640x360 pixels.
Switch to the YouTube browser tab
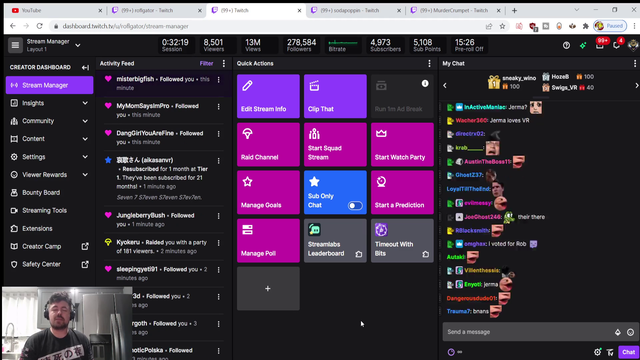[56, 10]
